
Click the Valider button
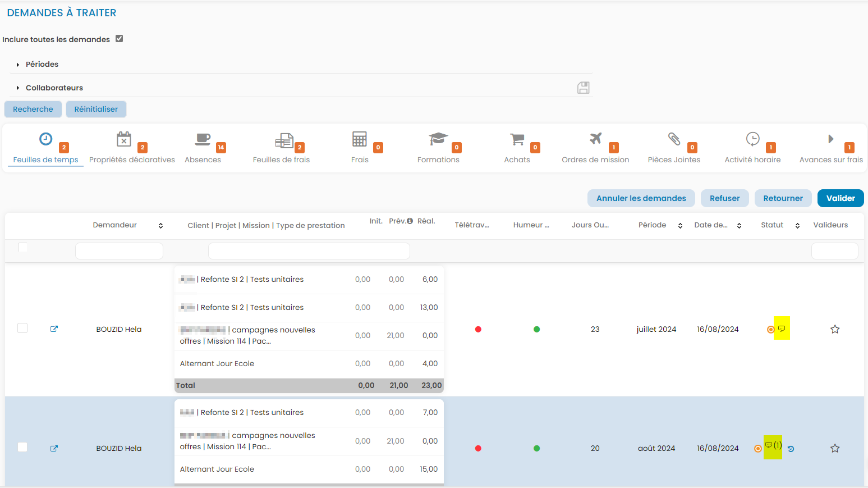tap(840, 198)
